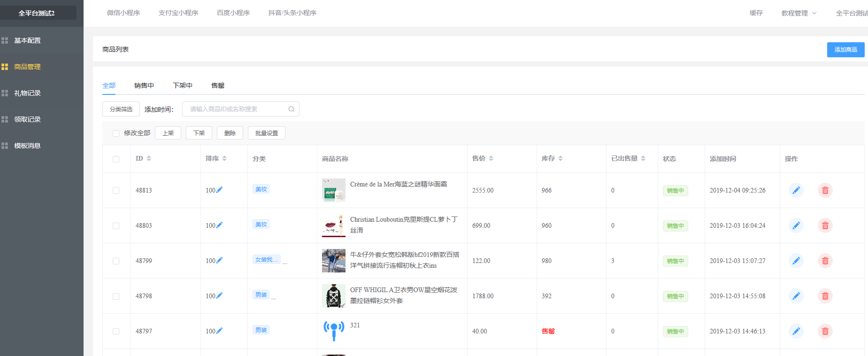Viewport: 868px width, 356px height.
Task: Click the search magnifier icon
Action: coord(291,109)
